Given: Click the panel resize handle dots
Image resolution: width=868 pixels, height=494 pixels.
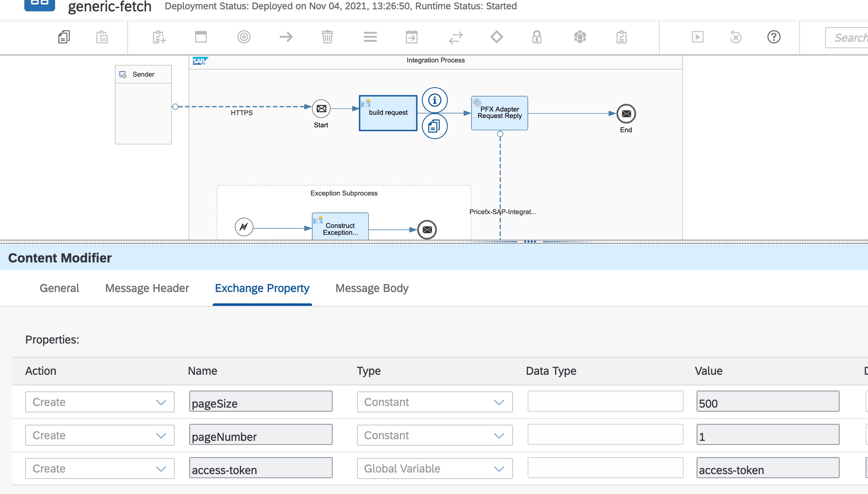Looking at the screenshot, I should [530, 242].
